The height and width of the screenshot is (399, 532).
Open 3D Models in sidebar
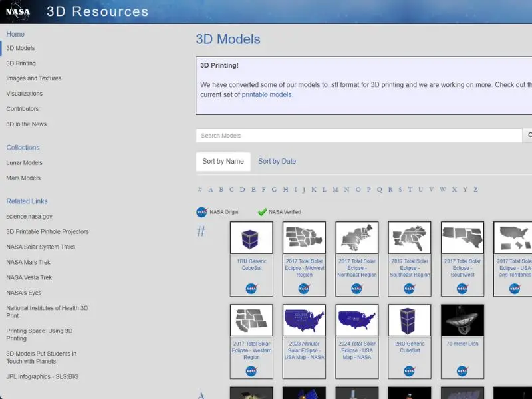coord(21,48)
